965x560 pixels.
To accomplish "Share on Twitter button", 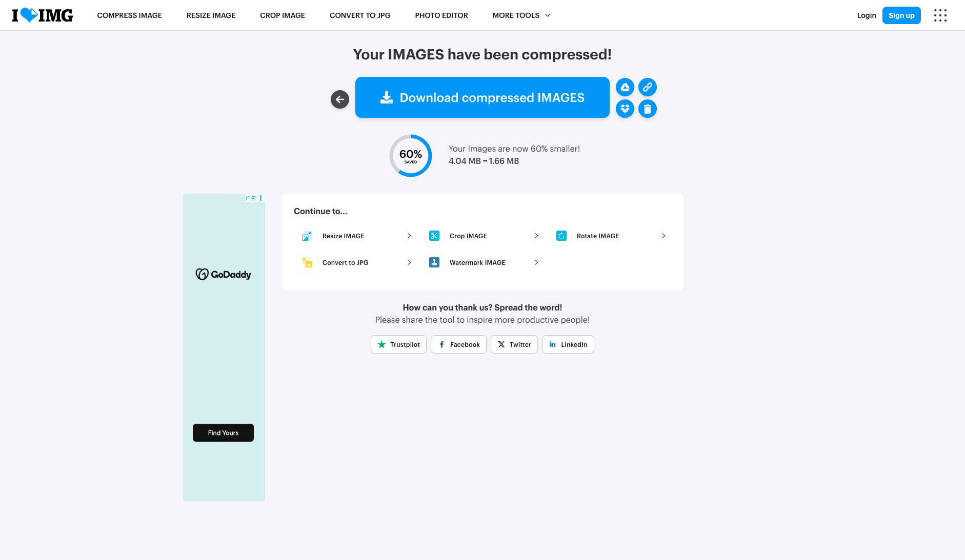I will pos(514,344).
